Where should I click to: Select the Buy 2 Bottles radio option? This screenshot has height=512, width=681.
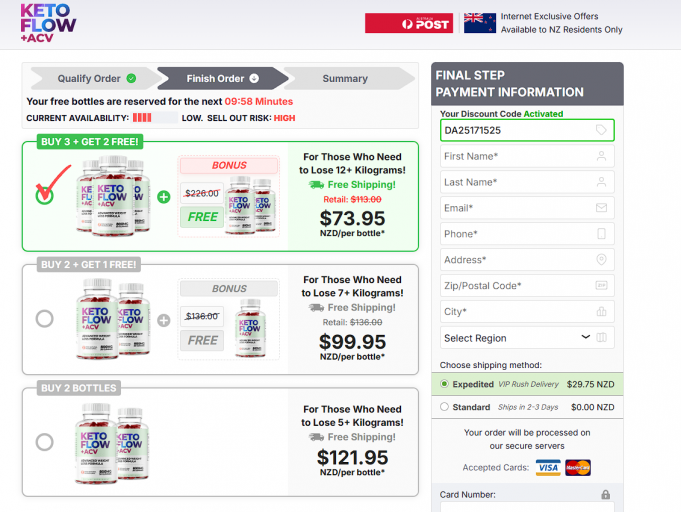44,441
